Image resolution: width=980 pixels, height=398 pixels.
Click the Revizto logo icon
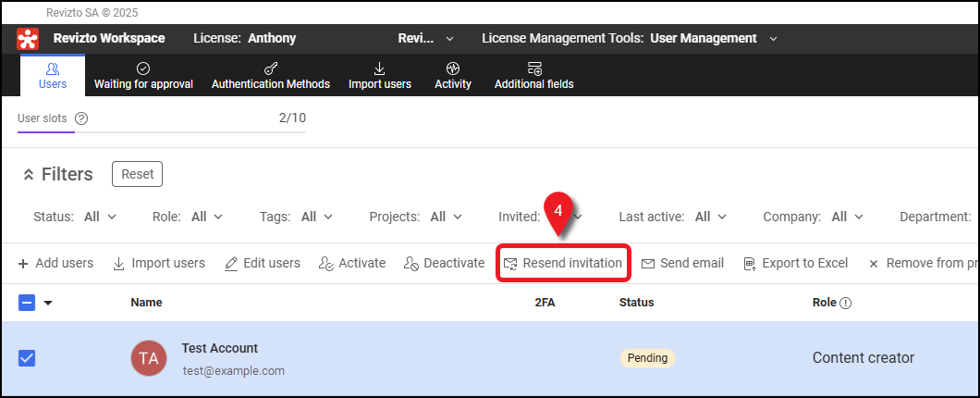[x=28, y=39]
